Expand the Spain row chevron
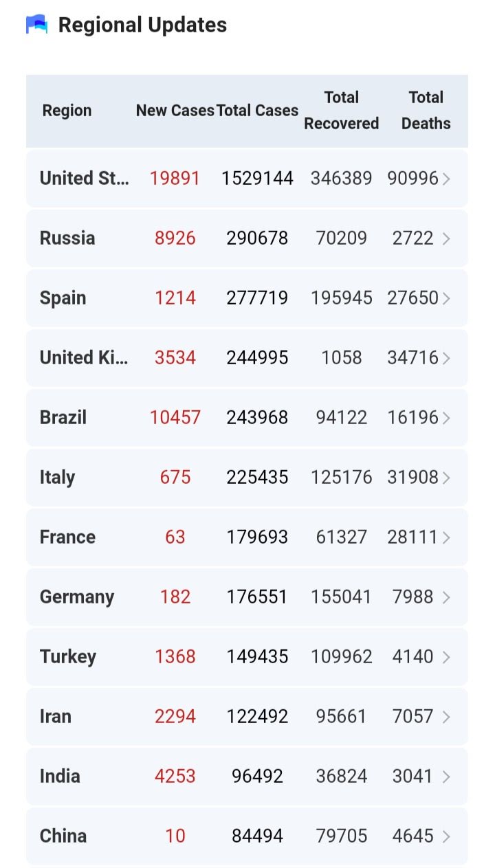The height and width of the screenshot is (868, 495). tap(446, 298)
